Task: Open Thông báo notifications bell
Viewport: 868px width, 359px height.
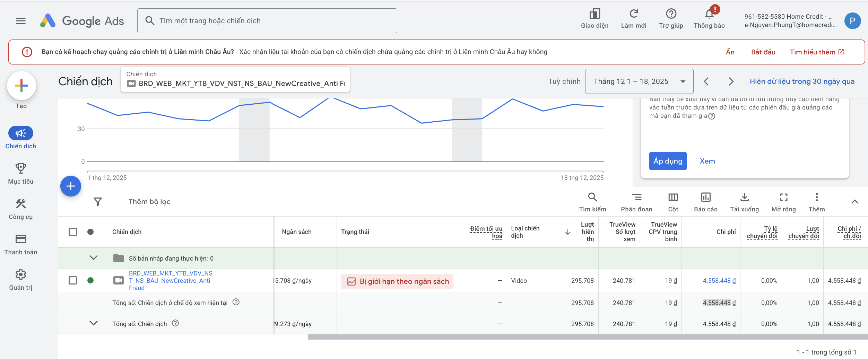Action: pyautogui.click(x=709, y=14)
